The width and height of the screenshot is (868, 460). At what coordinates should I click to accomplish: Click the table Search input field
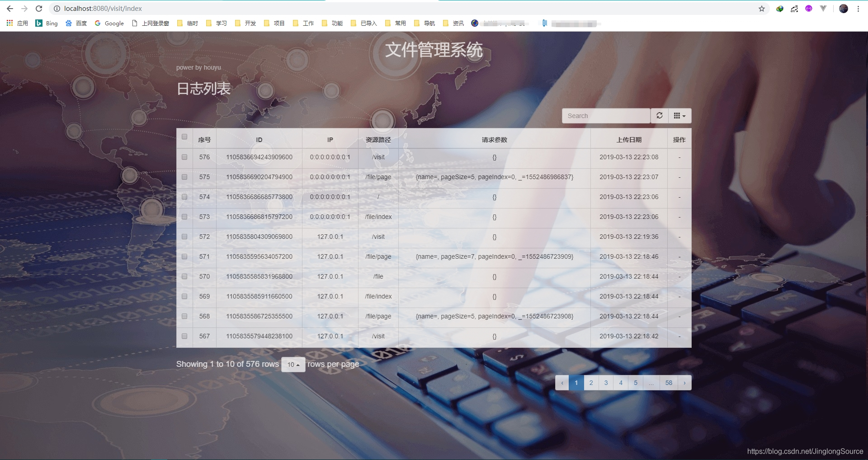tap(606, 116)
